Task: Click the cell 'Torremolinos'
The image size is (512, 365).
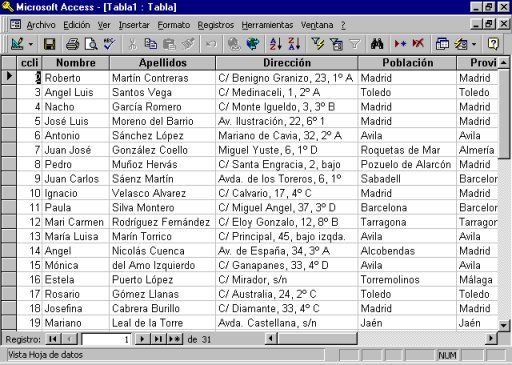Action: click(407, 279)
